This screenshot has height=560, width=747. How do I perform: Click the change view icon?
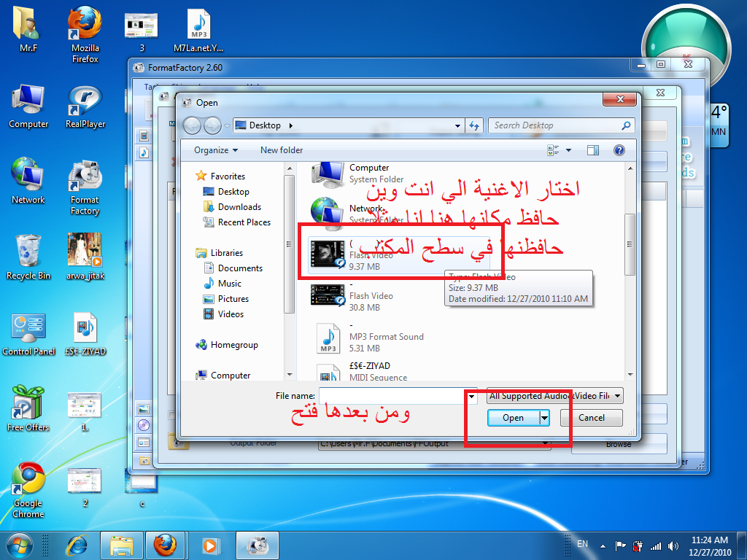point(553,150)
